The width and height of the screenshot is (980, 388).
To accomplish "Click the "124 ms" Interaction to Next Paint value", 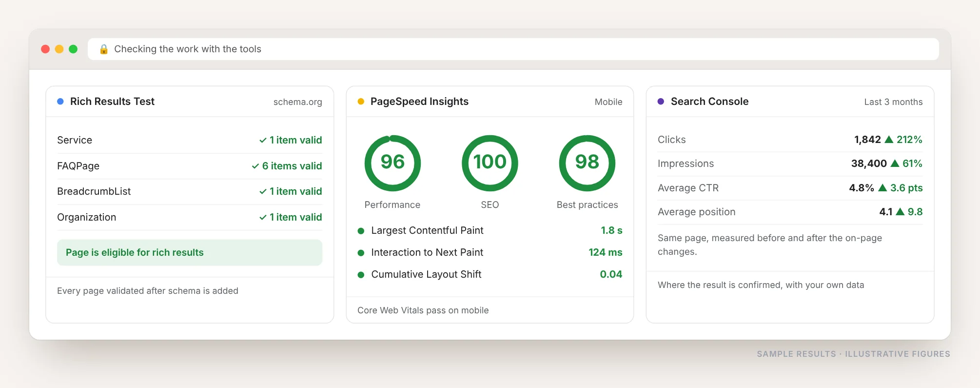I will click(x=606, y=252).
